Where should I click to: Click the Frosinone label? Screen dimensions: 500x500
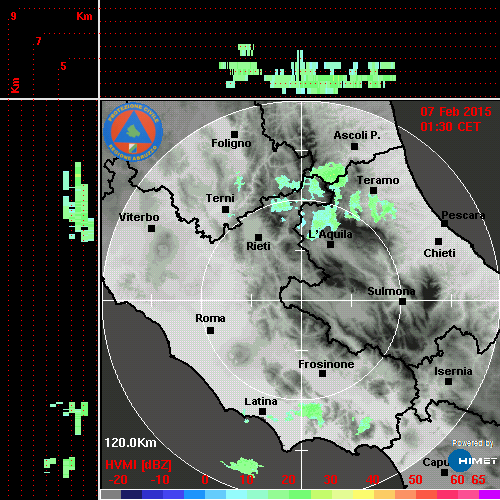pos(326,364)
